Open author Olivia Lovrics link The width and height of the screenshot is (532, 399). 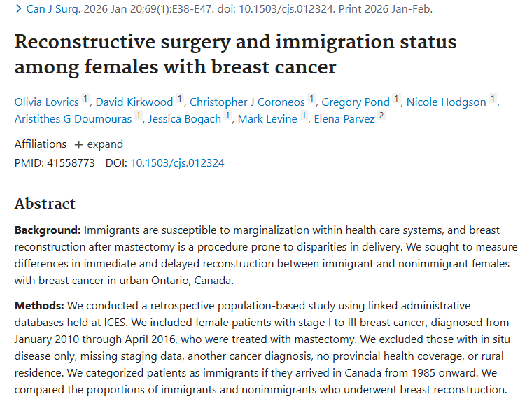pos(47,102)
